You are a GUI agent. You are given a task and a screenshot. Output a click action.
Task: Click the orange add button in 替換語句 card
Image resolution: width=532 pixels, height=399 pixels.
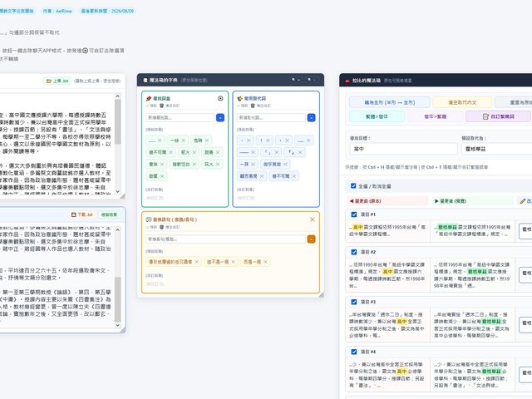point(311,239)
